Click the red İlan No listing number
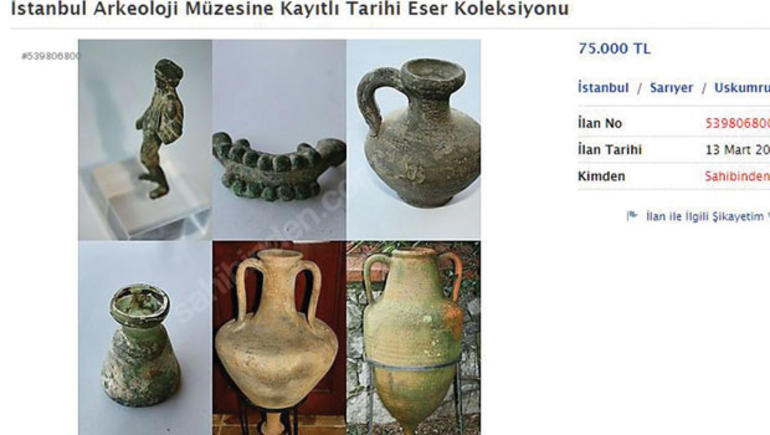770x435 pixels. pyautogui.click(x=738, y=123)
